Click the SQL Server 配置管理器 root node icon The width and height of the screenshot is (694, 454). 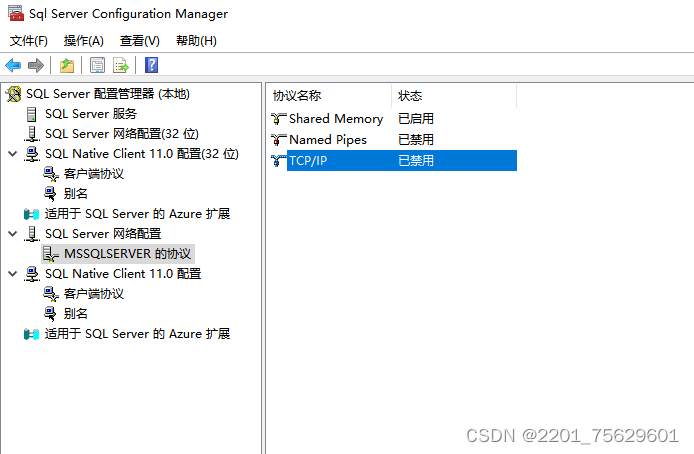tap(14, 94)
